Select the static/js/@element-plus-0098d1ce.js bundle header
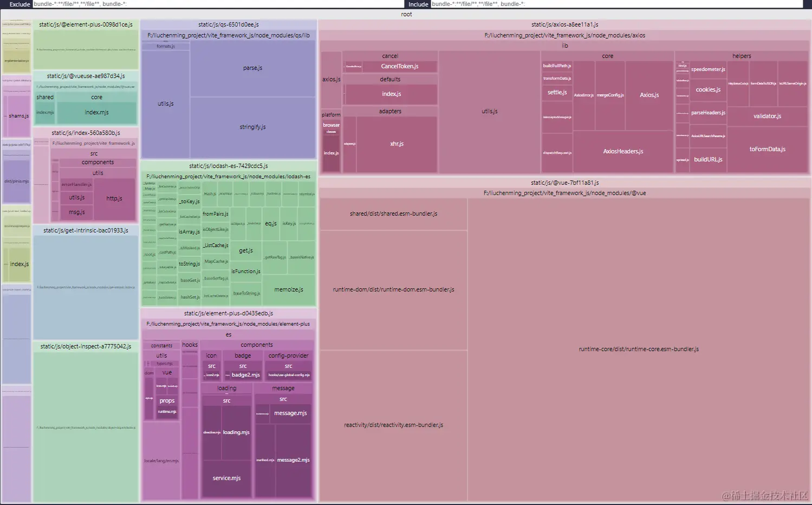This screenshot has width=812, height=505. (86, 24)
